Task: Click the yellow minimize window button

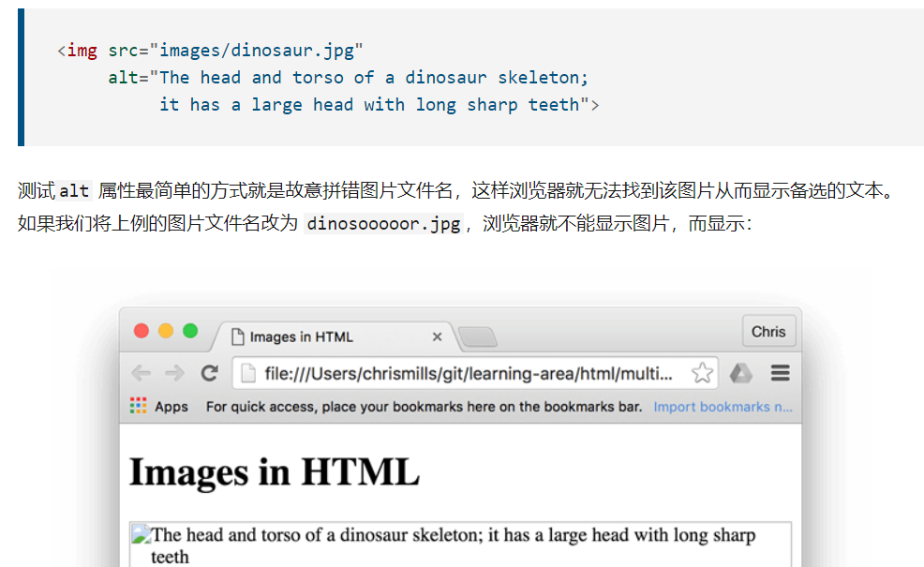Action: pyautogui.click(x=166, y=331)
